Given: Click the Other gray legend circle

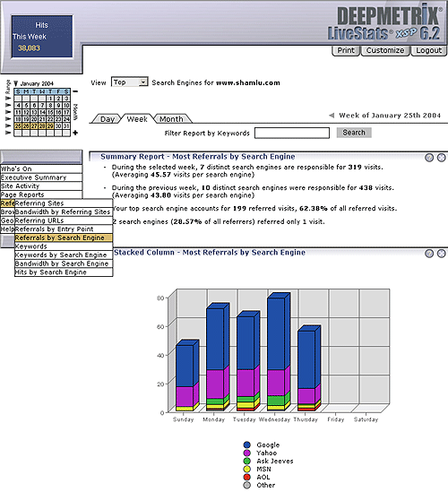Looking at the screenshot, I should tap(247, 485).
